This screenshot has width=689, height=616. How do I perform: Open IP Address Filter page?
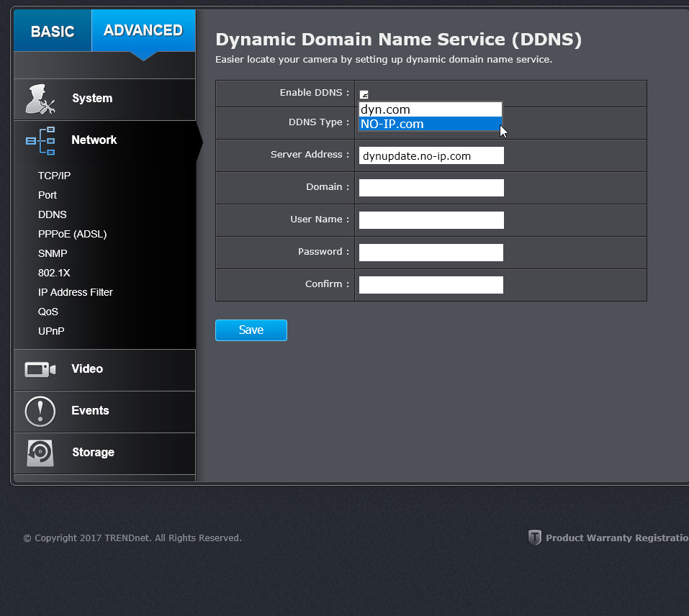(x=75, y=292)
